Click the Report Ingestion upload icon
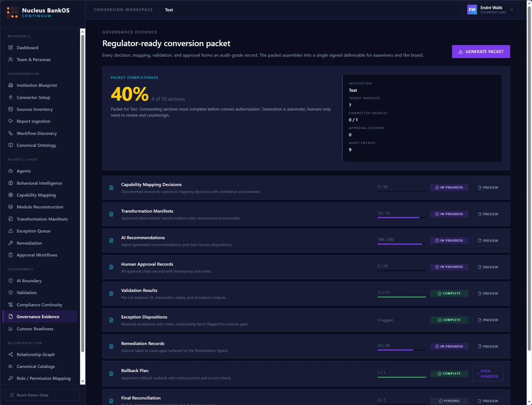532x405 pixels. [x=11, y=121]
